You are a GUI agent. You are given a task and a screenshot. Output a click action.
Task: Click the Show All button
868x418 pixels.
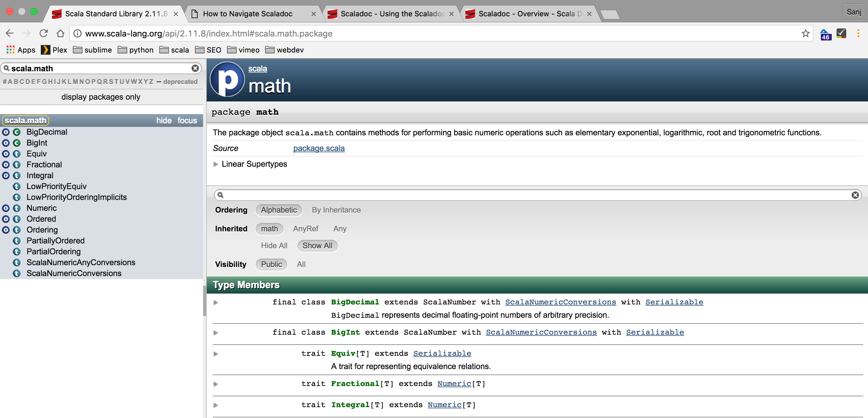pos(317,246)
